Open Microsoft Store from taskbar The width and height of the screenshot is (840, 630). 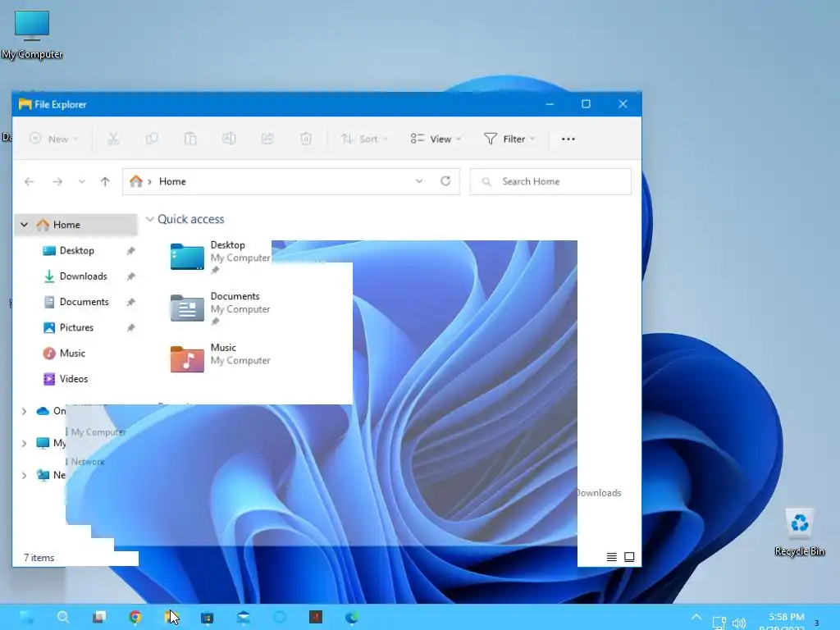point(208,617)
